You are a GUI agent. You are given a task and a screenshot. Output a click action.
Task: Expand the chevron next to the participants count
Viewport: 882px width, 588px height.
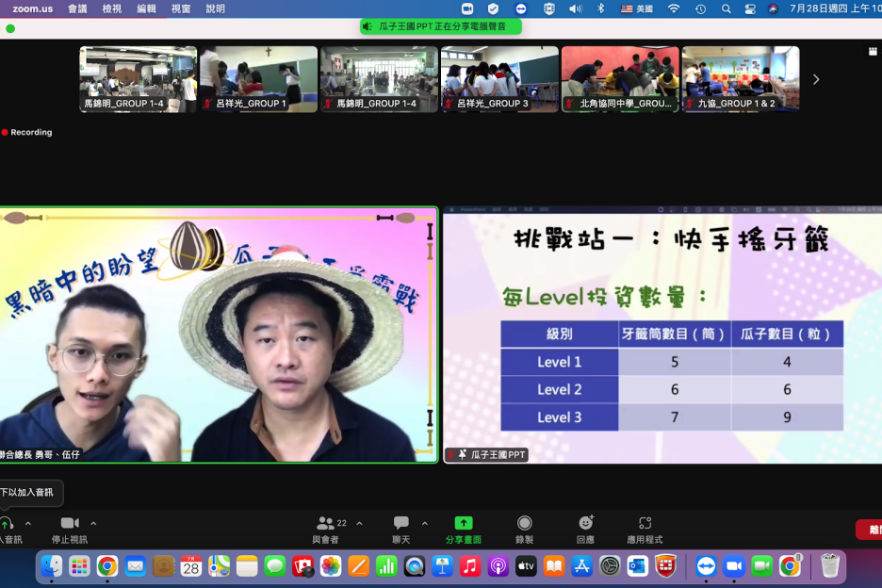click(359, 523)
